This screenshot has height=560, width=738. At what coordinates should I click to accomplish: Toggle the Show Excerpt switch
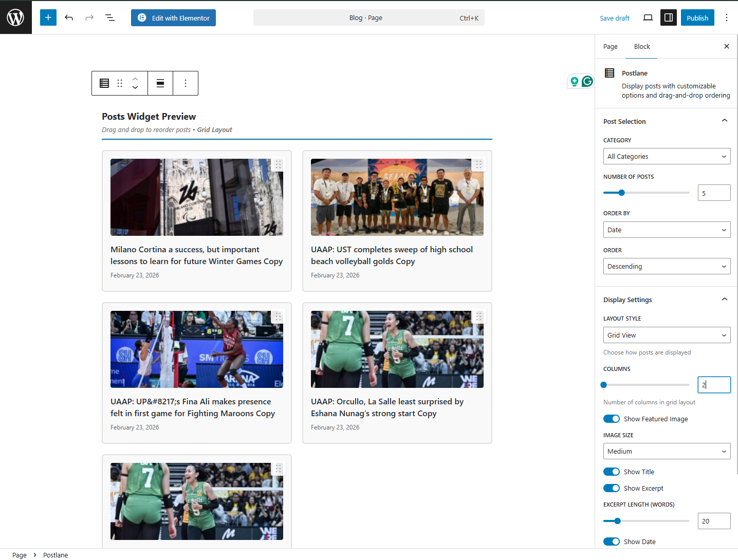pyautogui.click(x=611, y=488)
